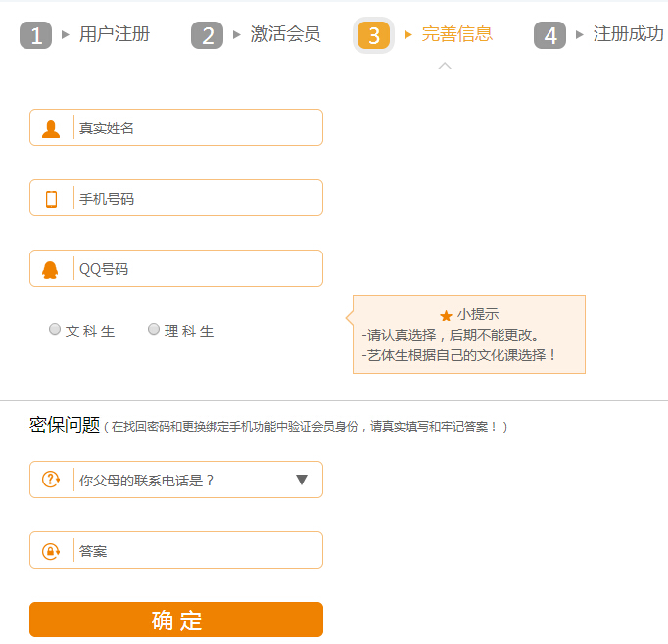Screen dimensions: 668x644
Task: Click the phone icon beside 手机号码
Action: (51, 200)
